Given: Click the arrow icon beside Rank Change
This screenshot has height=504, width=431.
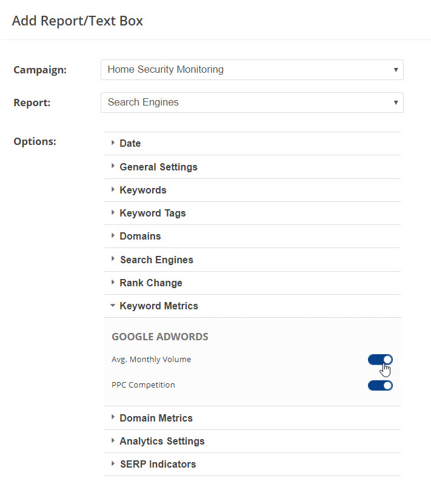Looking at the screenshot, I should (x=113, y=283).
